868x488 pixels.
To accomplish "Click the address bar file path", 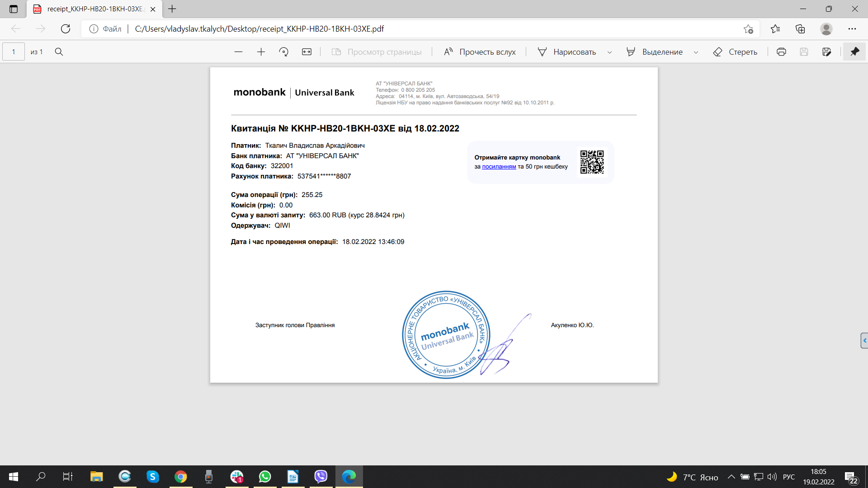I will [259, 29].
